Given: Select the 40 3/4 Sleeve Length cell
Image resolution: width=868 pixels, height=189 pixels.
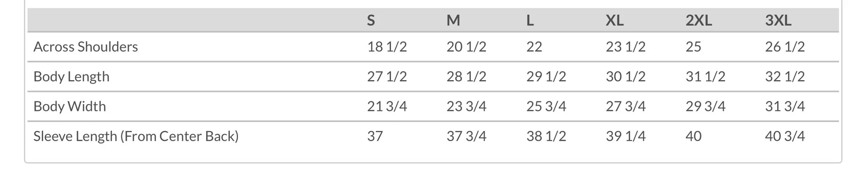Looking at the screenshot, I should 785,136.
